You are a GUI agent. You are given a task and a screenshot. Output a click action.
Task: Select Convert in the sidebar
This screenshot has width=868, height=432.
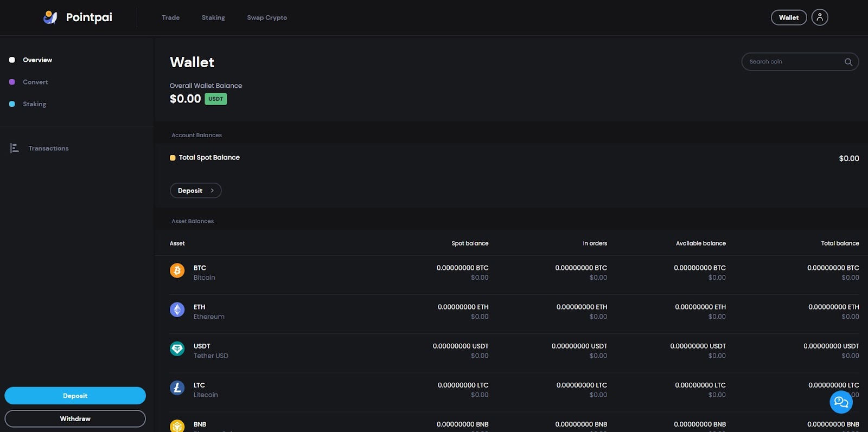35,82
